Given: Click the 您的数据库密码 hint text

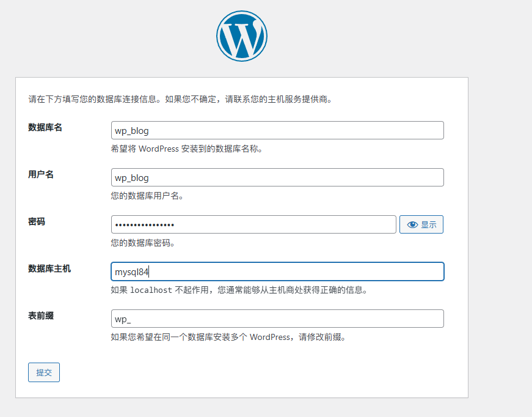Looking at the screenshot, I should click(x=143, y=243).
